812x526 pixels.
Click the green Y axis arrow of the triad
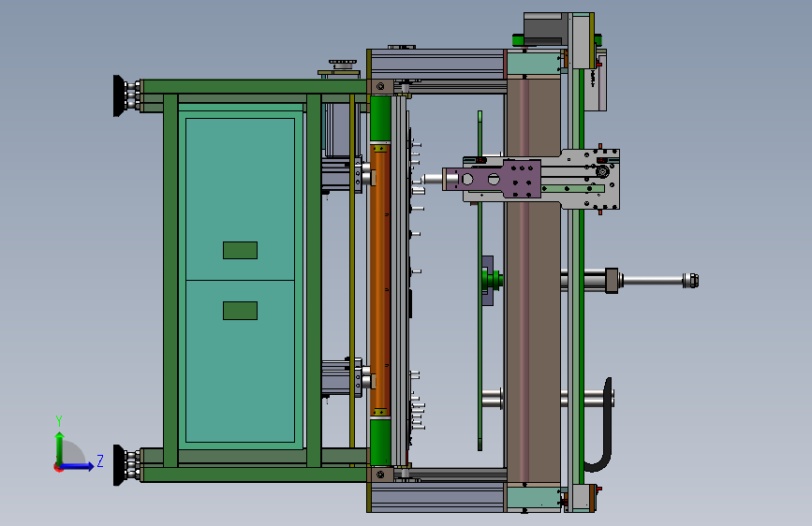[60, 447]
